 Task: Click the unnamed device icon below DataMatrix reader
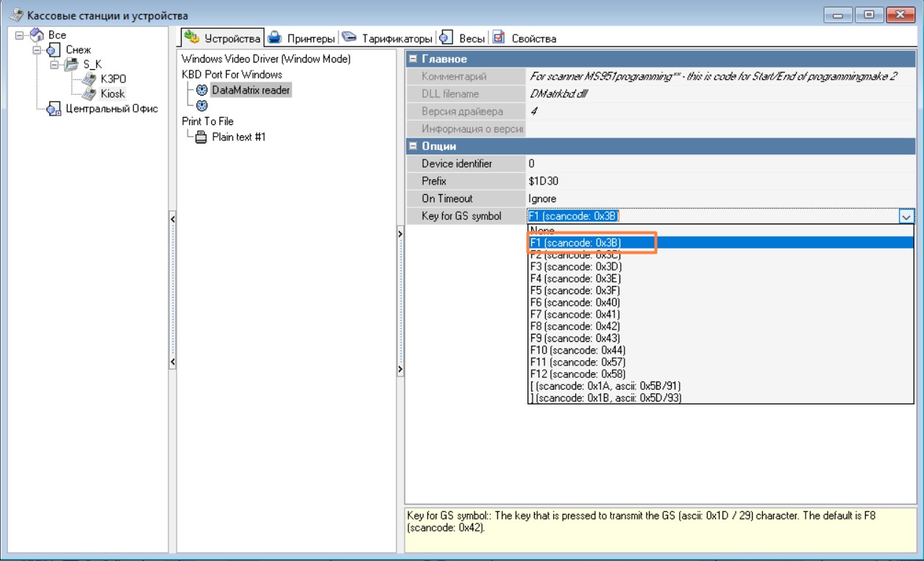[202, 105]
